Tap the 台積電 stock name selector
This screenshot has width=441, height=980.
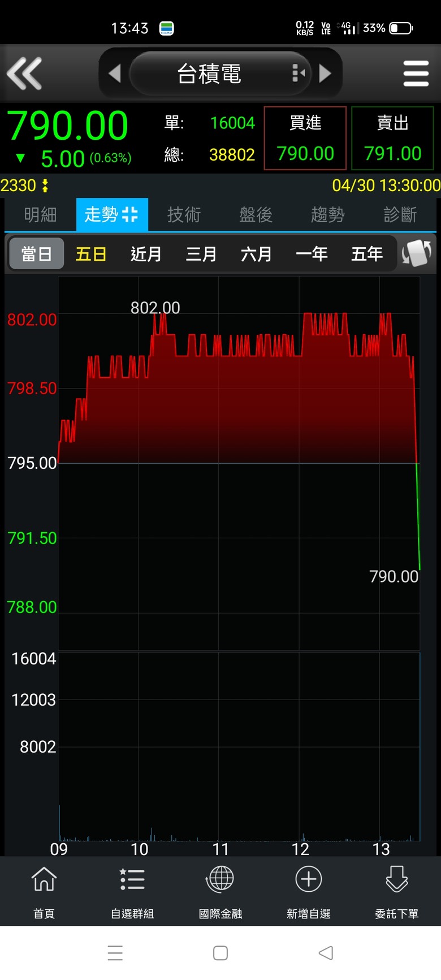click(x=209, y=74)
